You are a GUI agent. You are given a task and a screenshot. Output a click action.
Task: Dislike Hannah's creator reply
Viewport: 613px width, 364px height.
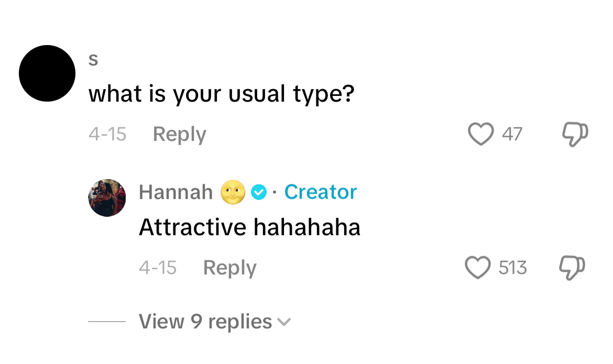coord(572,268)
